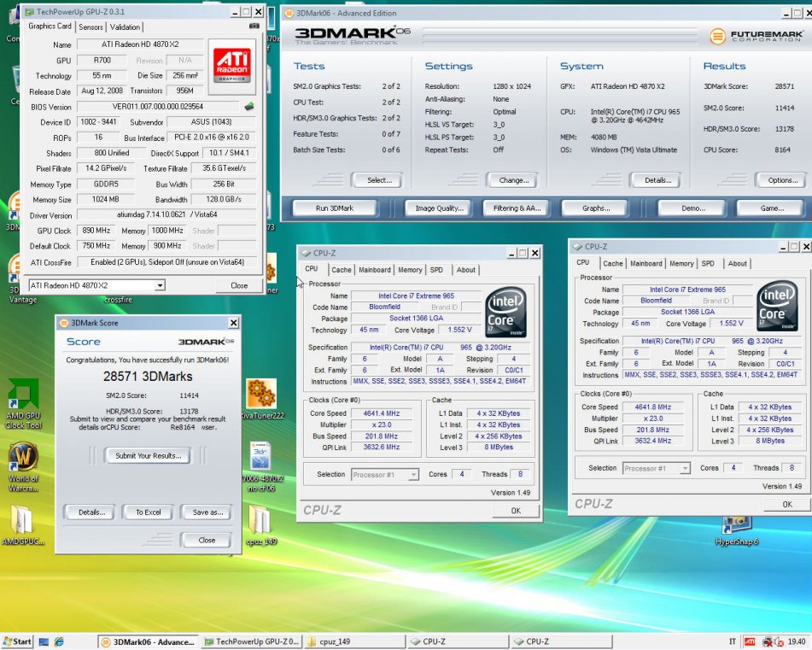This screenshot has width=812, height=650.
Task: Click BIOS Version field in GPU-Z
Action: coord(158,107)
